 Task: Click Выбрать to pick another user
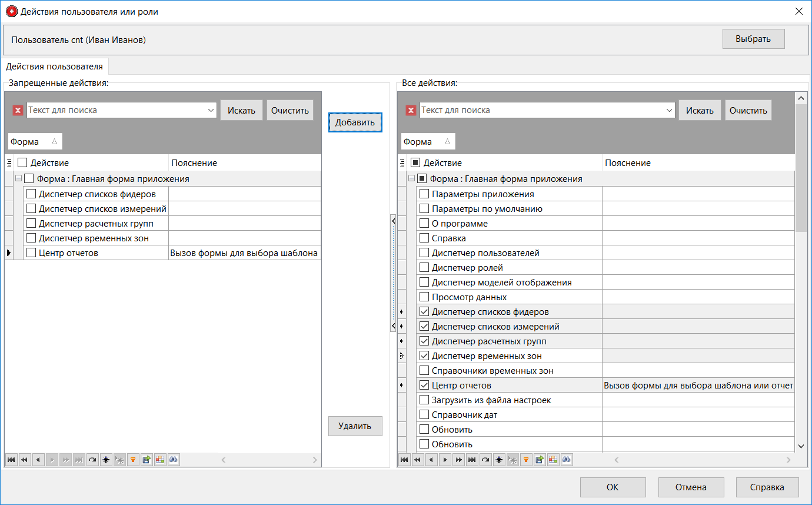754,38
